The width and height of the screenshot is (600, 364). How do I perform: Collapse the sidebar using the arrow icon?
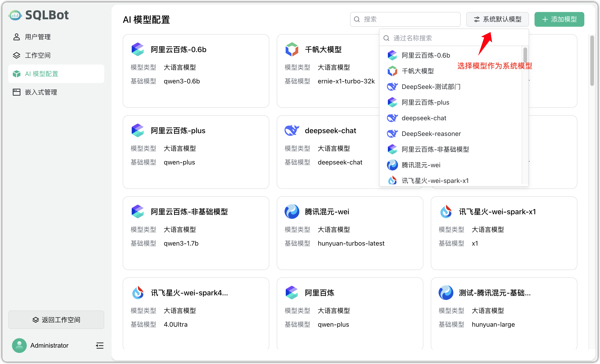point(100,346)
